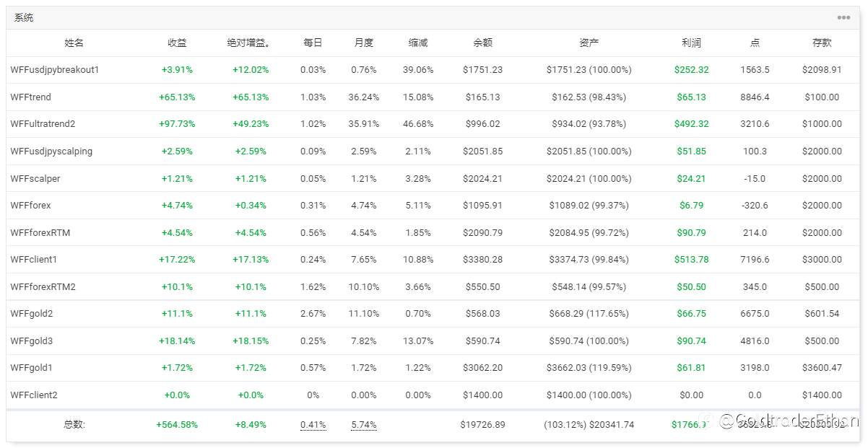This screenshot has height=448, width=868.
Task: Click WFFtrend monthly value 36.24%
Action: pyautogui.click(x=364, y=97)
